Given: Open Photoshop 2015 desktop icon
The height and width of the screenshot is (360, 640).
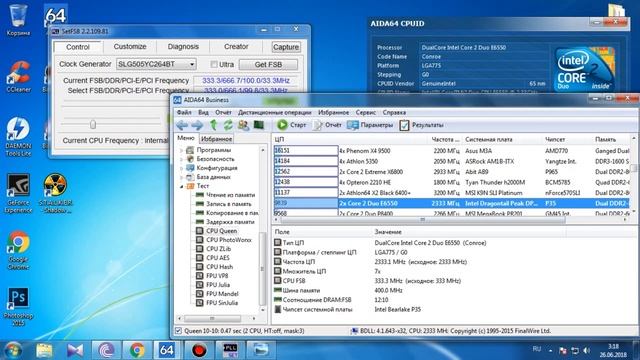Looking at the screenshot, I should tap(18, 307).
